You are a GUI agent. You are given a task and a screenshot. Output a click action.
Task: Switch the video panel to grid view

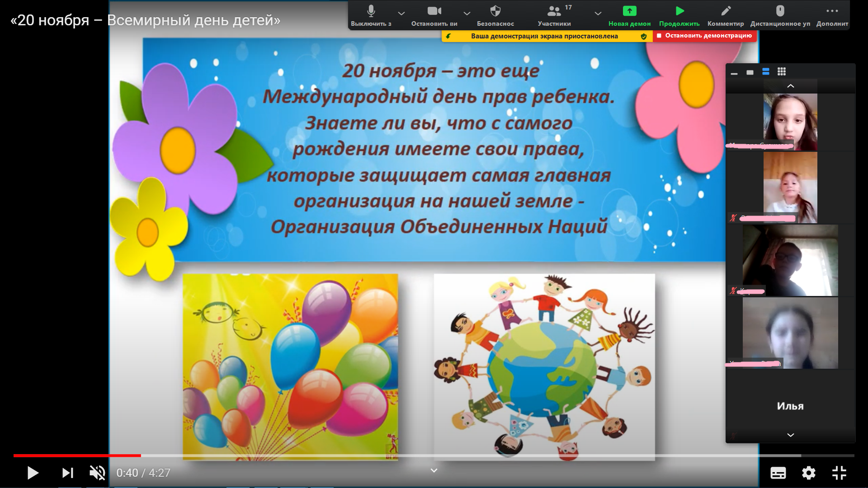click(x=782, y=72)
